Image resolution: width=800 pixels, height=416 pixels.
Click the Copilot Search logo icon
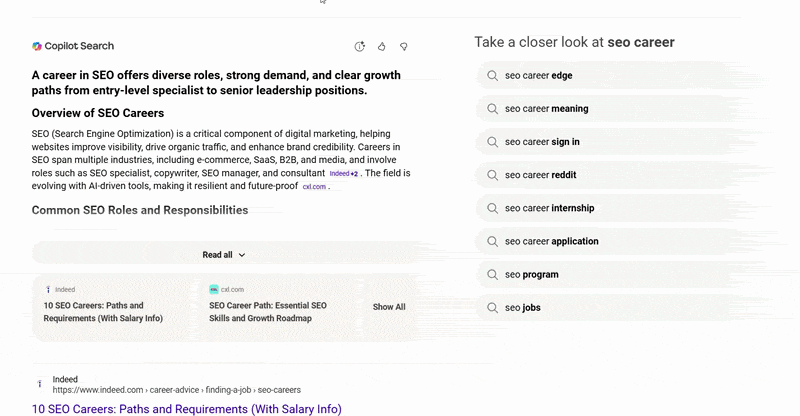point(37,46)
